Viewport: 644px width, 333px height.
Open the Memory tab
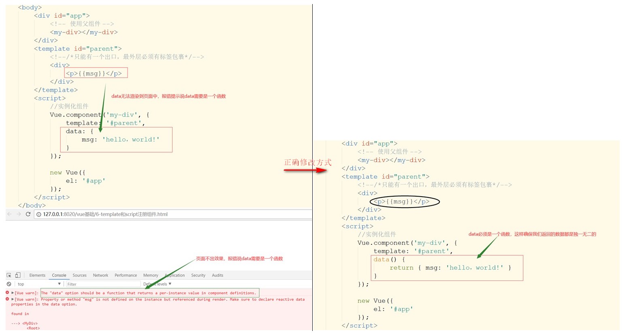click(151, 275)
